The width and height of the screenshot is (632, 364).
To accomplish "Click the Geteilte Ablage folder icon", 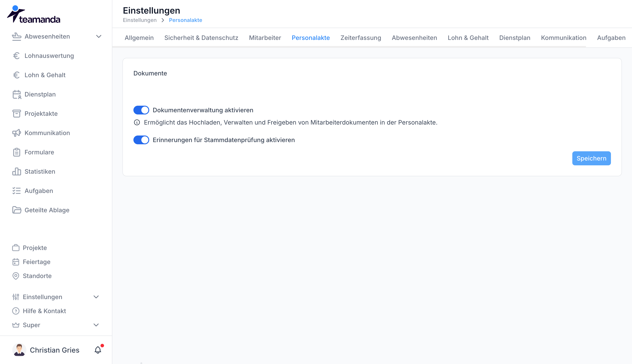I will 16,210.
